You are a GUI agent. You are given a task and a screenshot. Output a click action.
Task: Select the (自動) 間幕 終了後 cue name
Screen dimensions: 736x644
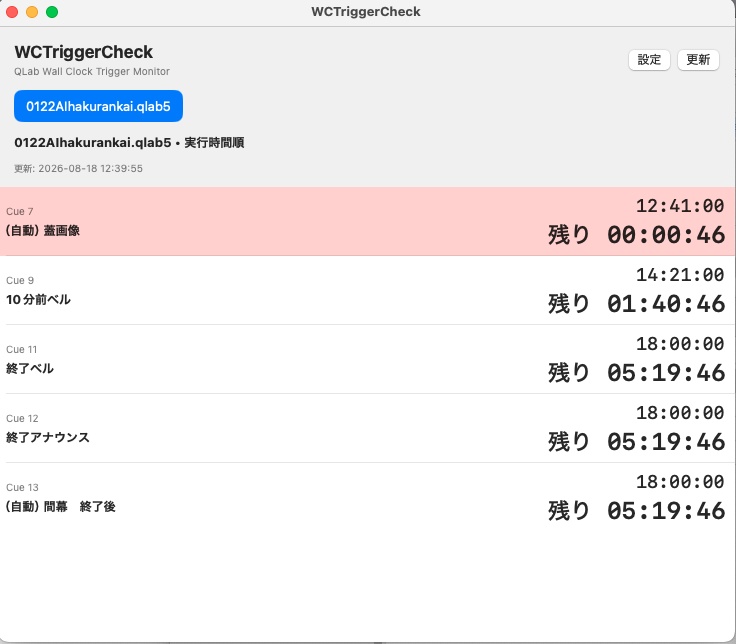(x=61, y=506)
